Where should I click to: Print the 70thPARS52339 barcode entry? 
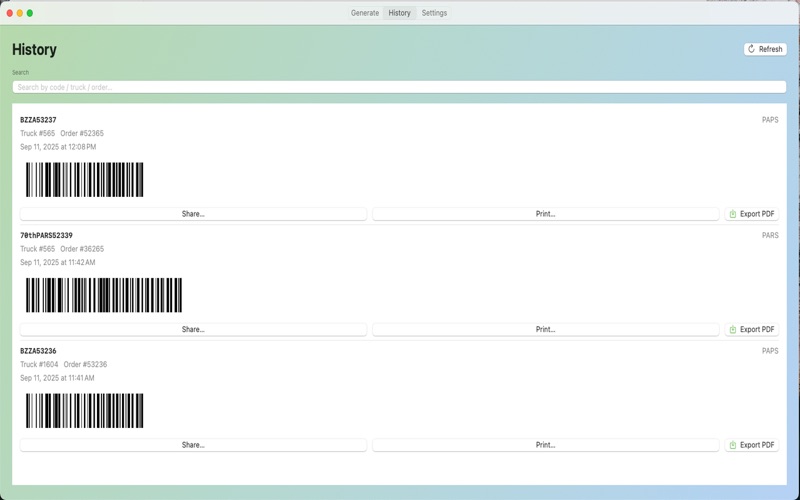tap(545, 330)
